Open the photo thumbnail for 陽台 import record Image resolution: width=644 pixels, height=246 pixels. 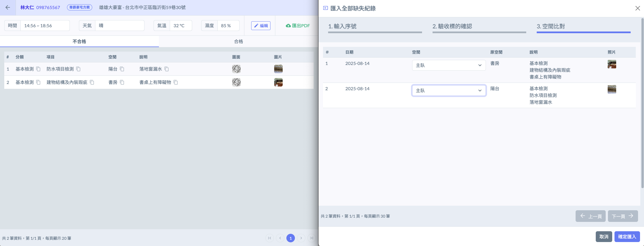pyautogui.click(x=612, y=89)
